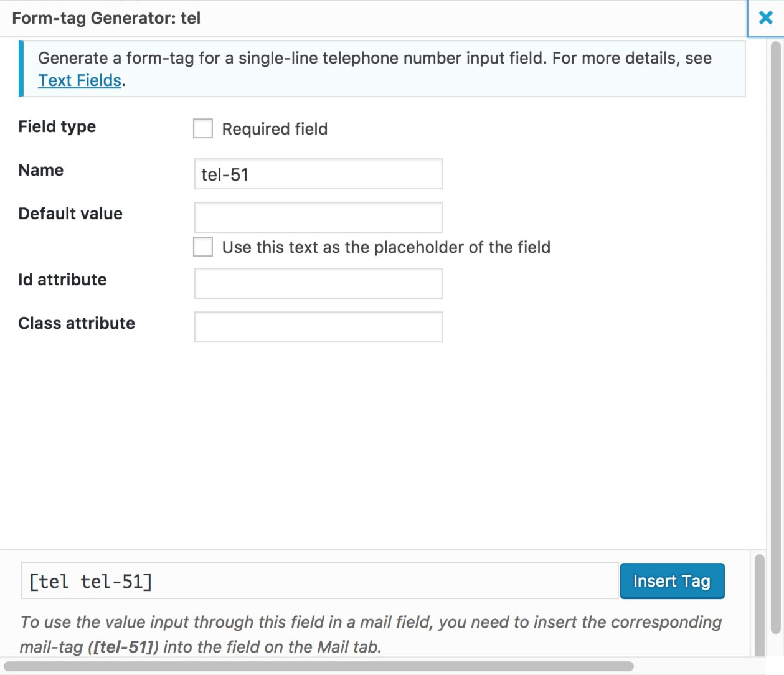
Task: Click the 'Field type' label
Action: [57, 127]
